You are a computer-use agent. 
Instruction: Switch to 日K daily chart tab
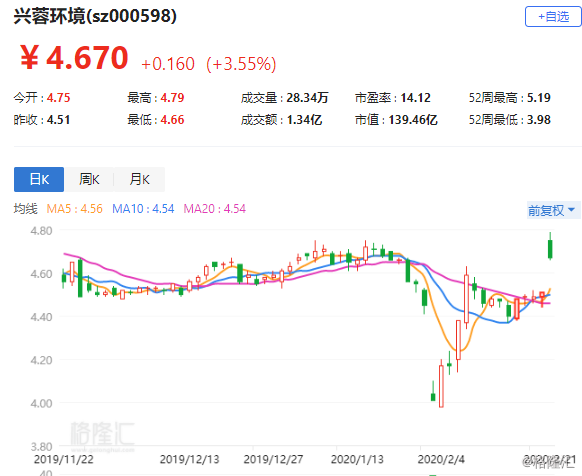39,179
